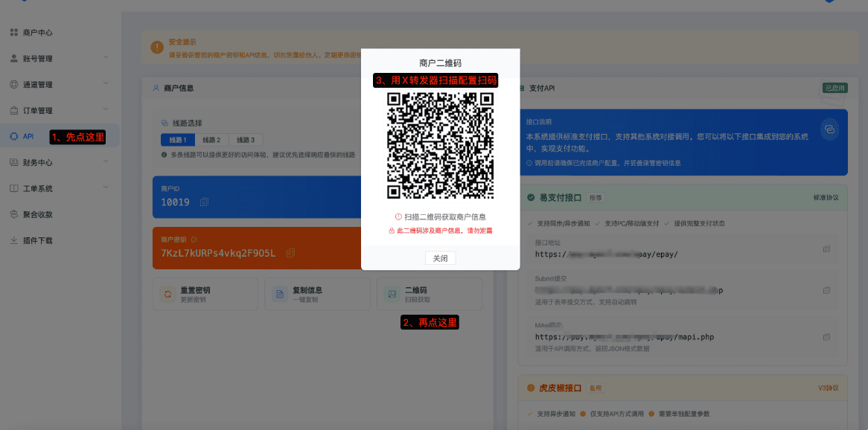
Task: Select the 线路 2 tab
Action: click(211, 140)
